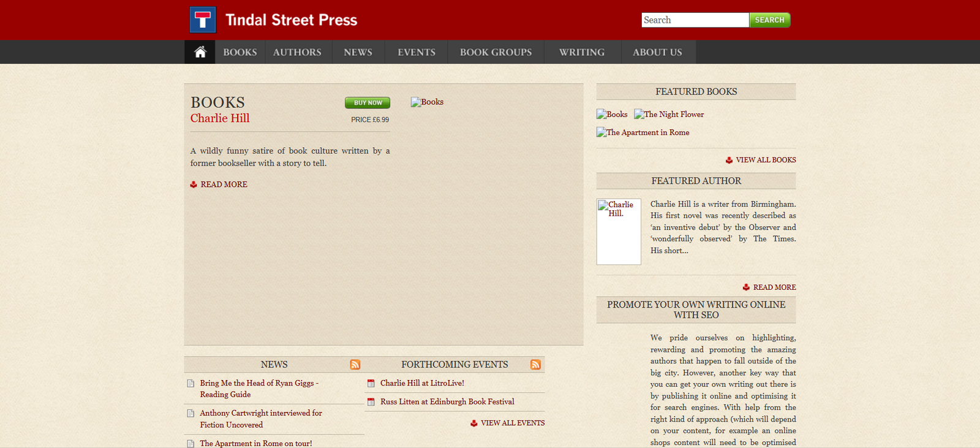Click document icon beside Ryan Giggs Reading Guide
The height and width of the screenshot is (448, 980).
[x=190, y=384]
